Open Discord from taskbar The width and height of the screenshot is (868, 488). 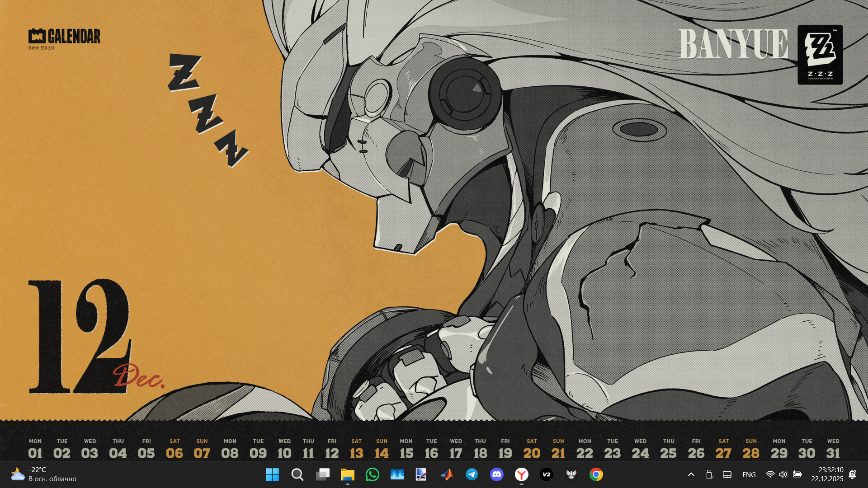pyautogui.click(x=496, y=474)
